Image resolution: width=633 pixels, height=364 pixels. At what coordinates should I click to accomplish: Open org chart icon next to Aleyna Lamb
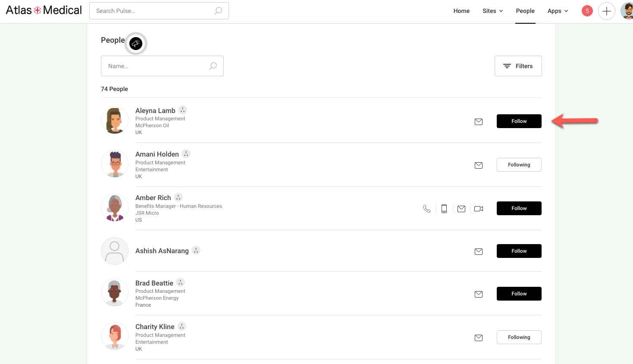(x=183, y=110)
